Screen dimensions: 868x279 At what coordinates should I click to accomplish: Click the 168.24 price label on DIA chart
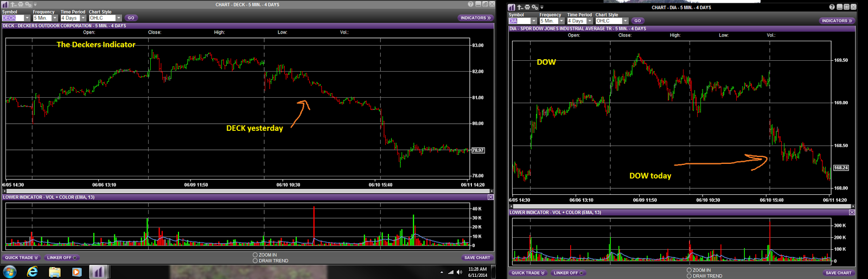(840, 168)
